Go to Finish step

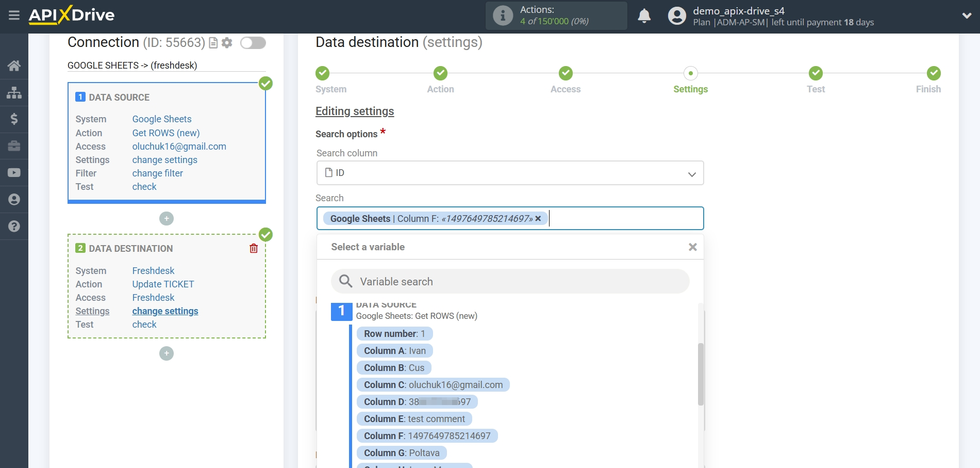point(934,73)
